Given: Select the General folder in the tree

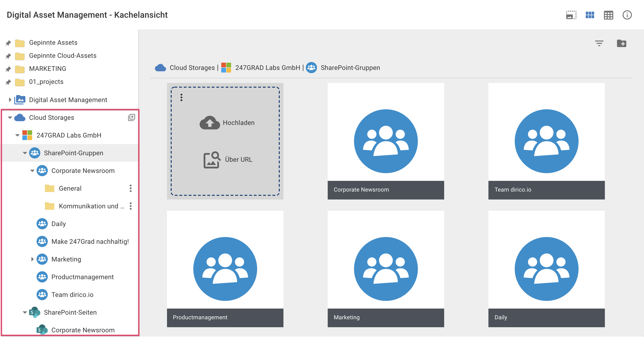Looking at the screenshot, I should coord(70,188).
